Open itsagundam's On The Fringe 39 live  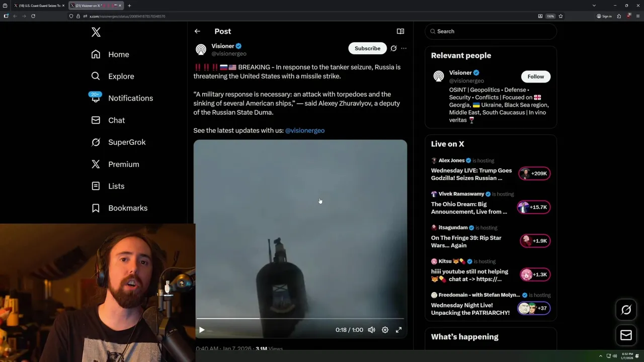(466, 242)
